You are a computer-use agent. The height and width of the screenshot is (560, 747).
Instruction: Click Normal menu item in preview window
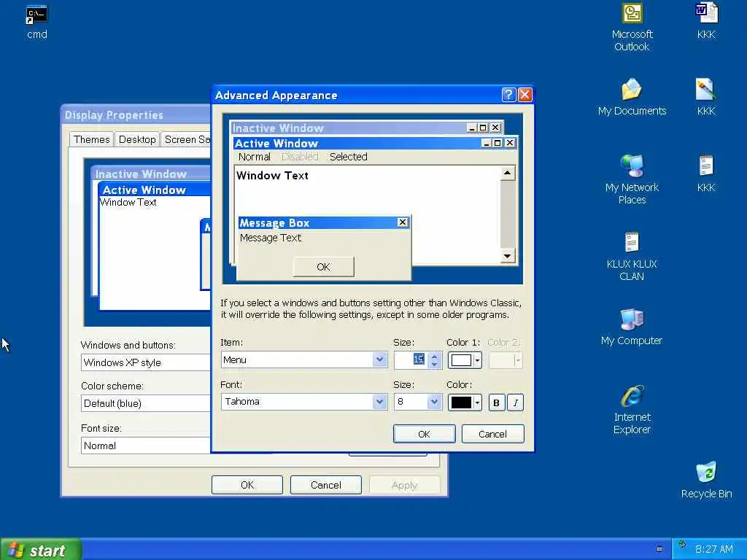255,157
